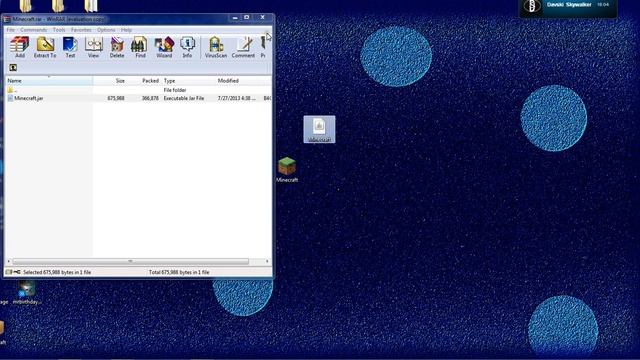
Task: Select the parent folder '..' row
Action: point(138,90)
